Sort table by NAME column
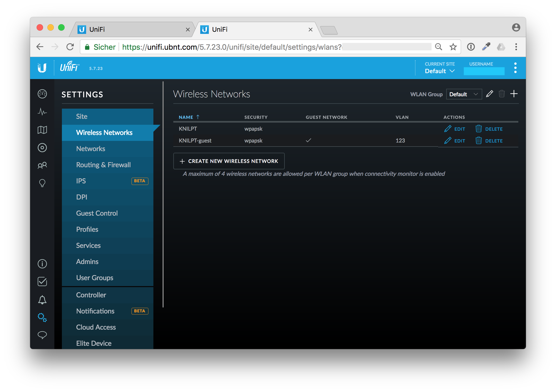Viewport: 556px width, 392px height. (189, 117)
